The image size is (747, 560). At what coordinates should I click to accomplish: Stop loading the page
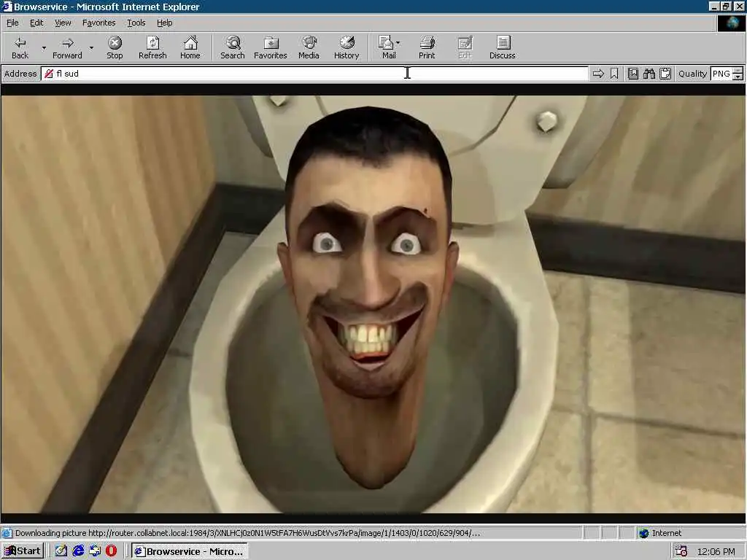pyautogui.click(x=115, y=47)
